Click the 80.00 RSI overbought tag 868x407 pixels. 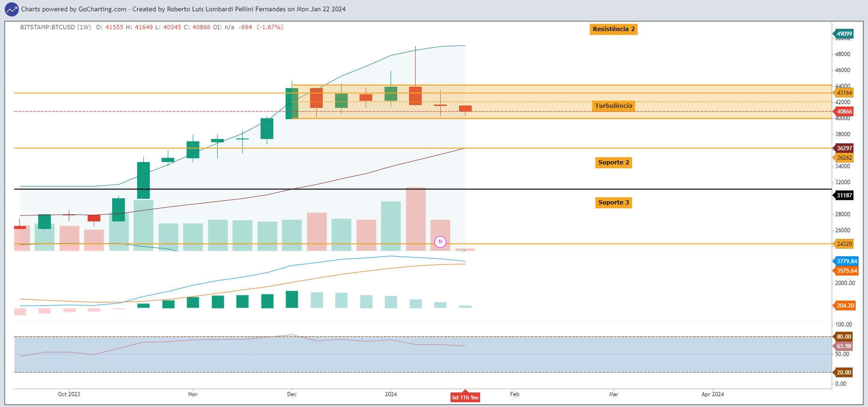click(843, 337)
